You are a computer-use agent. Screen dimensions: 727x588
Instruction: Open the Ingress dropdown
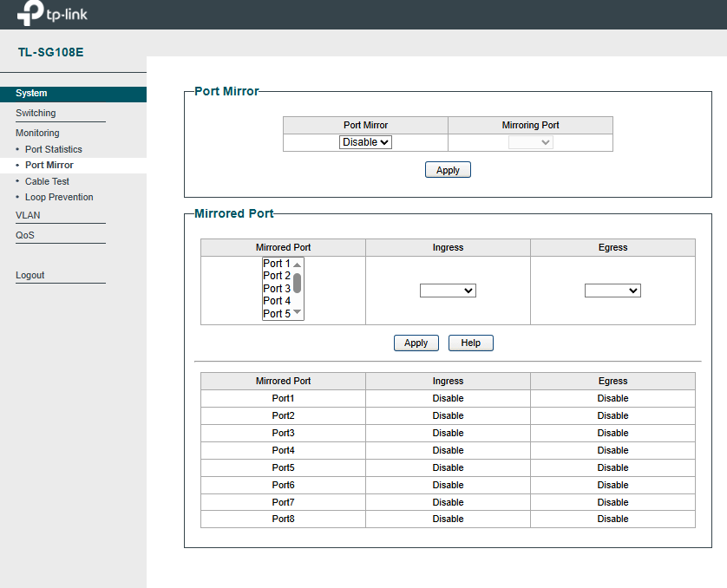click(448, 291)
